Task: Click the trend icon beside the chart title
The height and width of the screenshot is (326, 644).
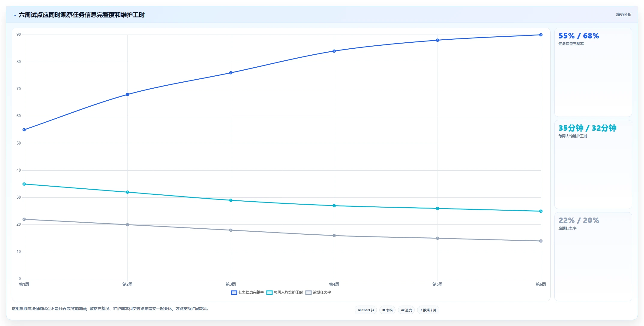Action: (x=14, y=15)
